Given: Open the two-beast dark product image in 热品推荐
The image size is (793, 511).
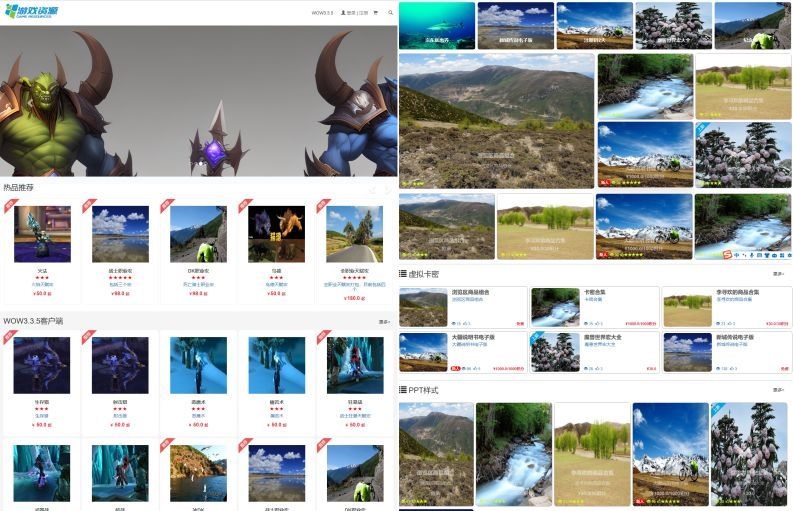Looking at the screenshot, I should pos(277,234).
